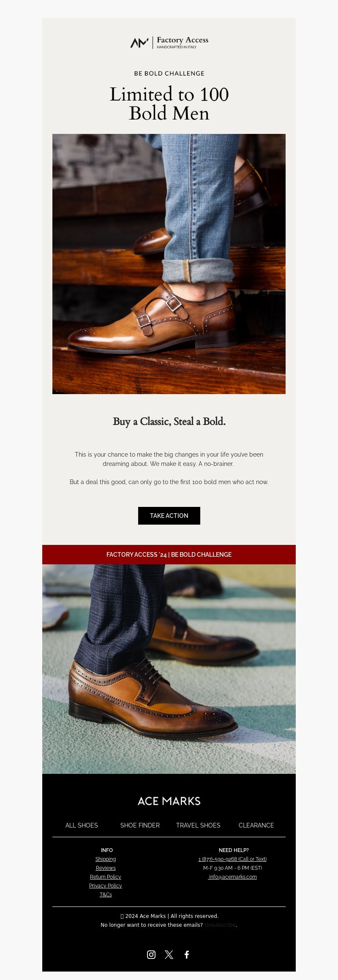The width and height of the screenshot is (338, 980).
Task: Open the SHOE FINDER menu link
Action: pos(140,825)
